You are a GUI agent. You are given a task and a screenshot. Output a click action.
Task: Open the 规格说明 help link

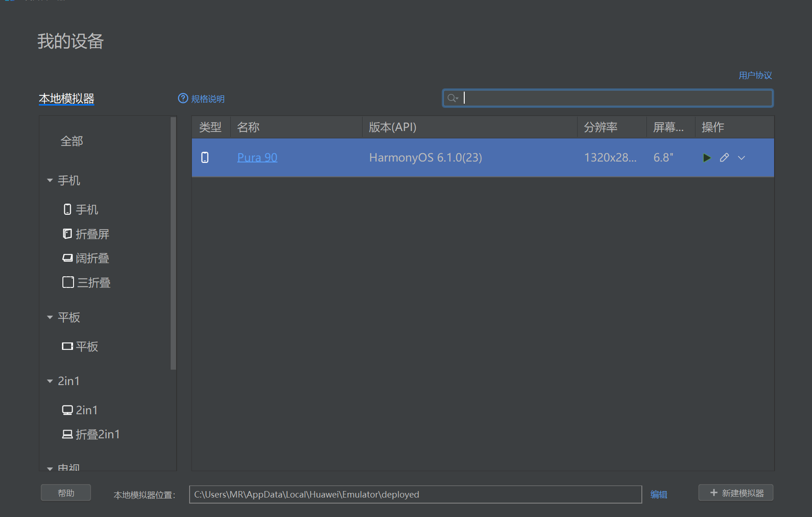[x=208, y=99]
